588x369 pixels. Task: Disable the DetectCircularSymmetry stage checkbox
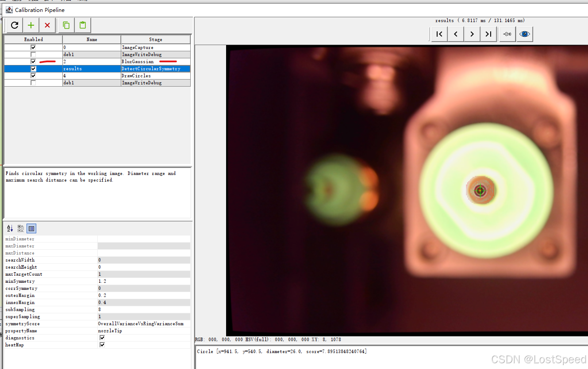[33, 68]
